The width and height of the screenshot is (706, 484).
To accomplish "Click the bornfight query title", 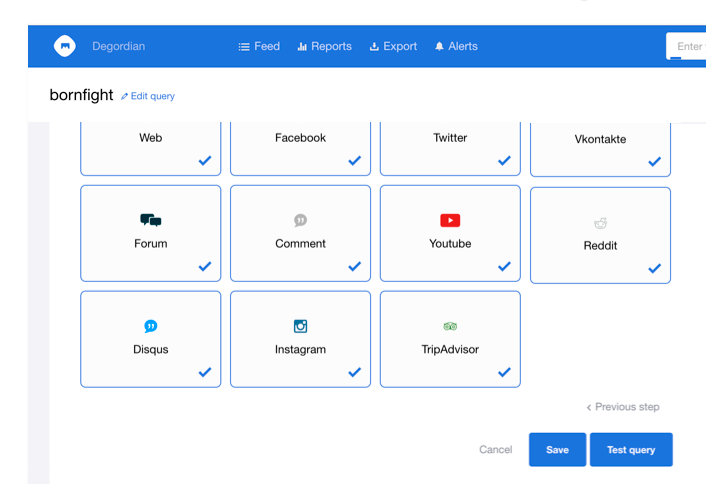I will coord(81,95).
